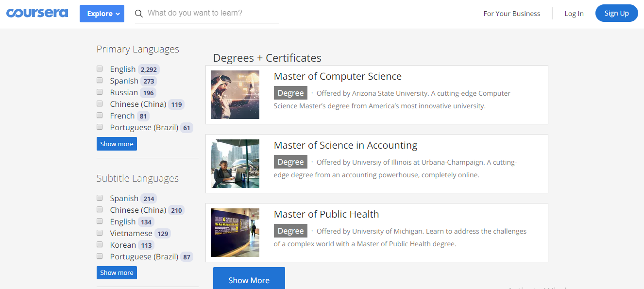Expand Subtitle Languages with Show more
Viewport: 644px width, 289px height.
[x=117, y=272]
